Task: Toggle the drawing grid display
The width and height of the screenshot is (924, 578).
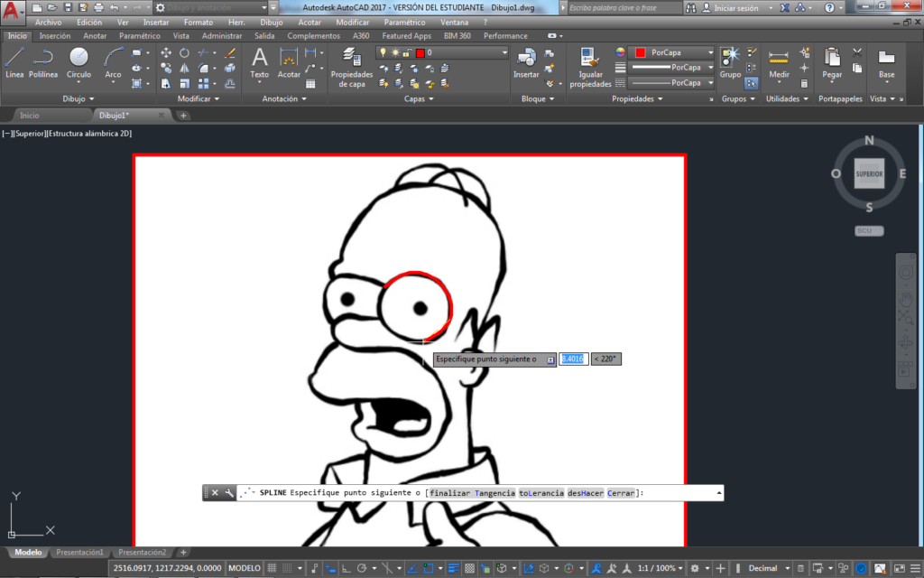Action: (272, 569)
